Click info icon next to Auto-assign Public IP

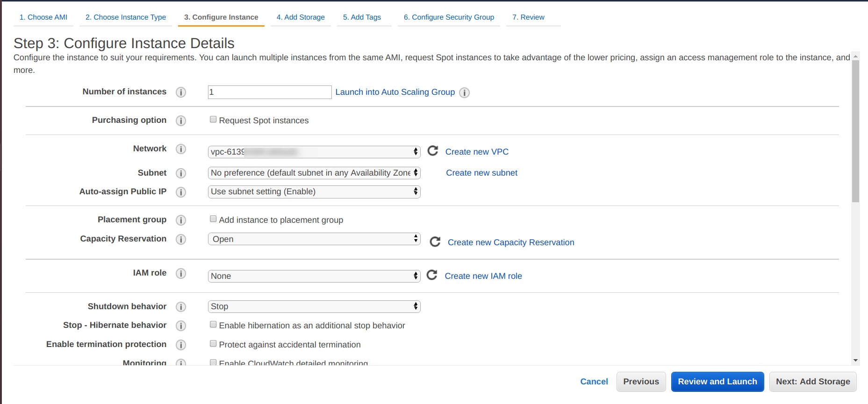click(x=181, y=192)
